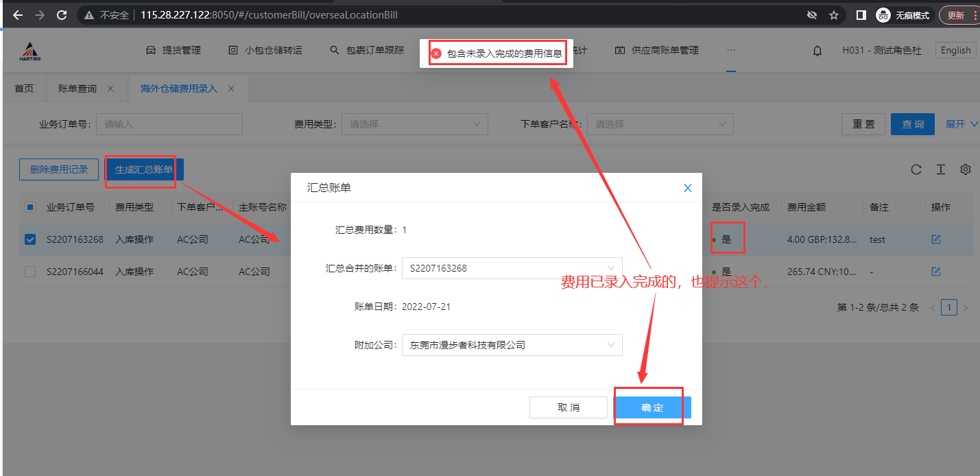The height and width of the screenshot is (476, 980).
Task: Click edit icon for order S2207163268
Action: (x=936, y=239)
